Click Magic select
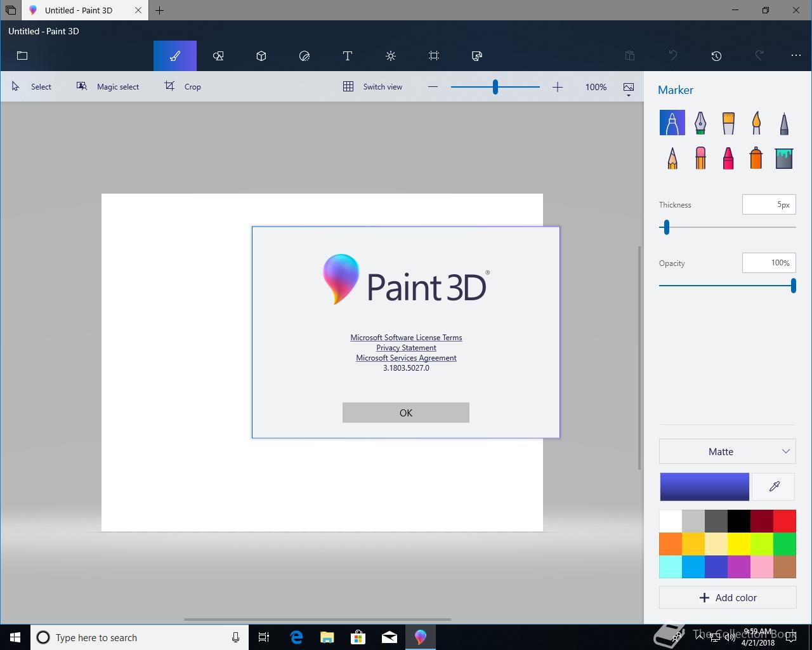 pos(108,87)
